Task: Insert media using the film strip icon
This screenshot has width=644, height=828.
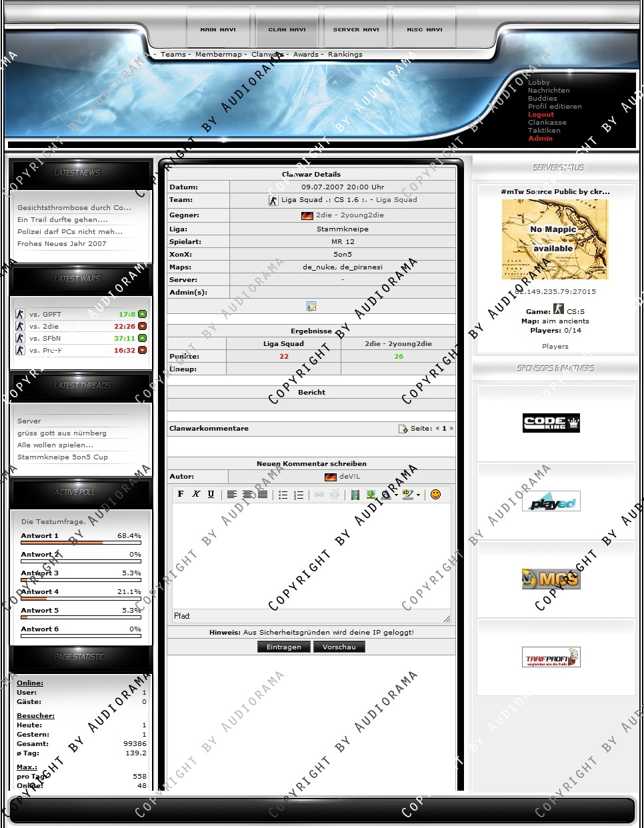Action: coord(355,494)
